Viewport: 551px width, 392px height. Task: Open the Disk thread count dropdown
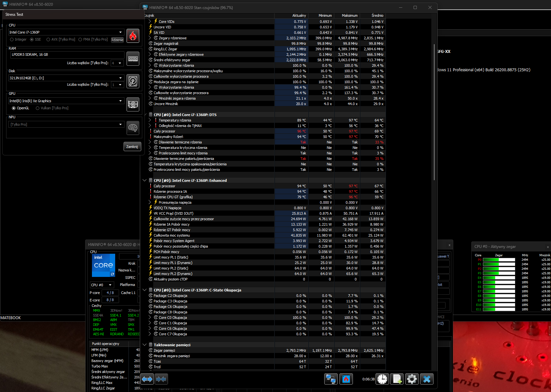tap(117, 85)
